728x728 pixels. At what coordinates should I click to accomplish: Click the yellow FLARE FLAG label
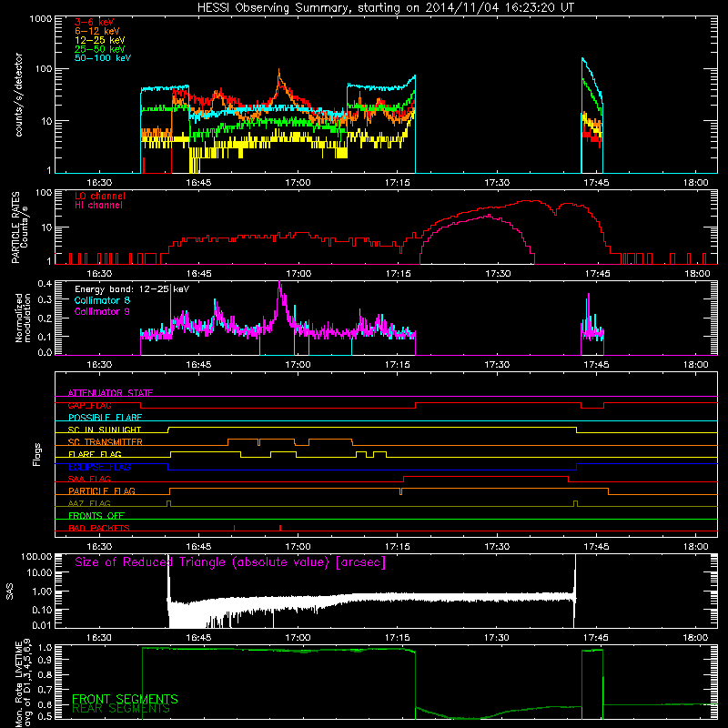point(95,454)
